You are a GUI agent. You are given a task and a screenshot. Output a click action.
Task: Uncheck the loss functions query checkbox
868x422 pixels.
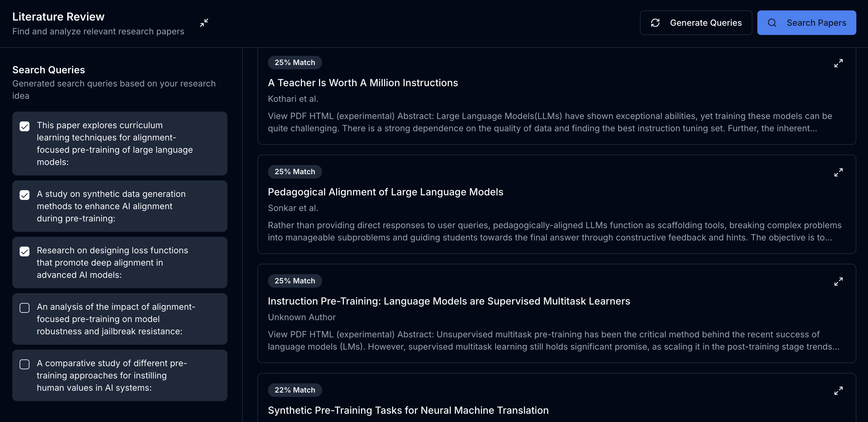pyautogui.click(x=25, y=251)
